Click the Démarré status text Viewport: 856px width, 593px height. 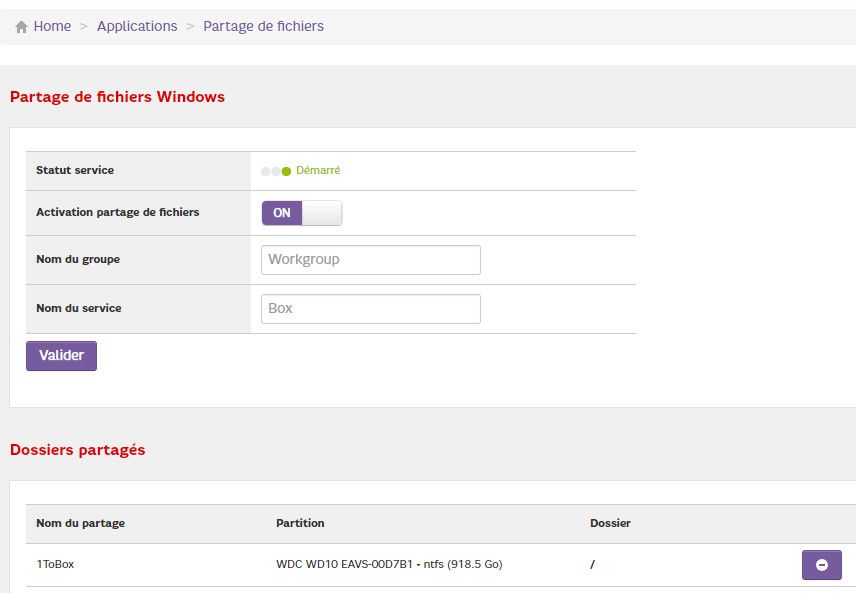318,171
